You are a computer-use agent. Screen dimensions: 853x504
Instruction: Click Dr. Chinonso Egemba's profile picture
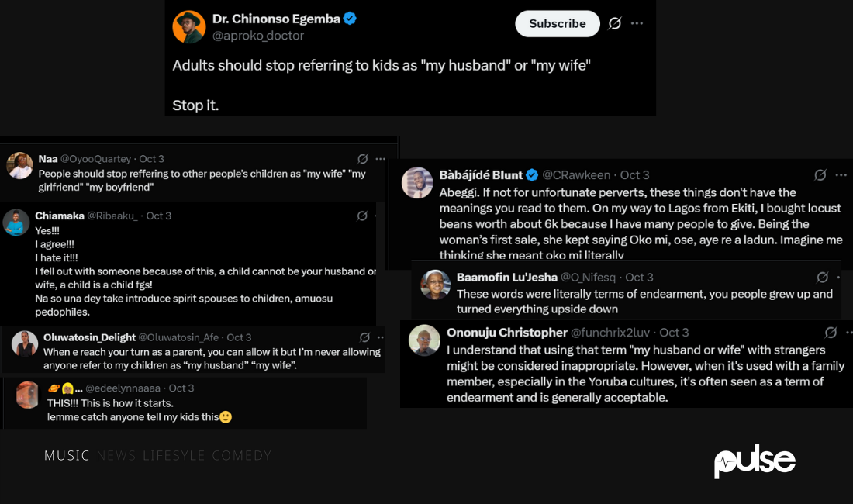coord(188,27)
